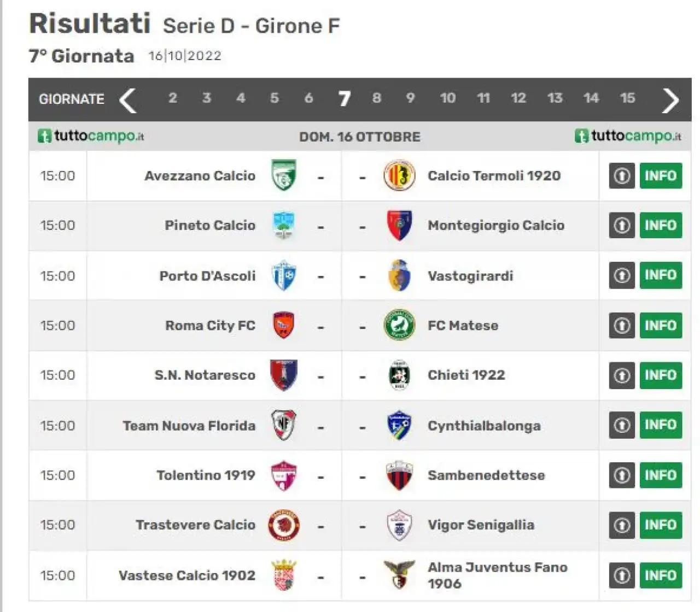Select the FC Matese green logo
This screenshot has height=612, width=700.
tap(399, 325)
